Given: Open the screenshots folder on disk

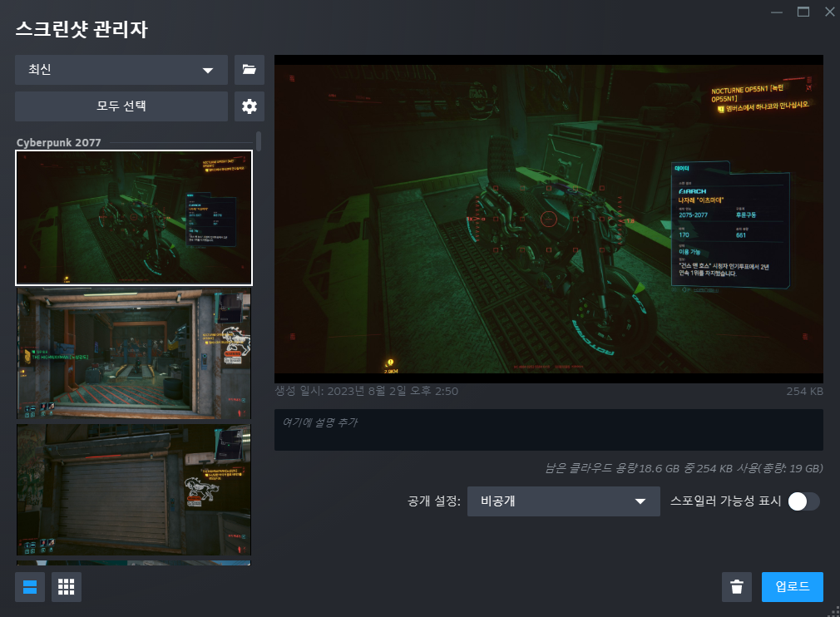Looking at the screenshot, I should tap(250, 70).
